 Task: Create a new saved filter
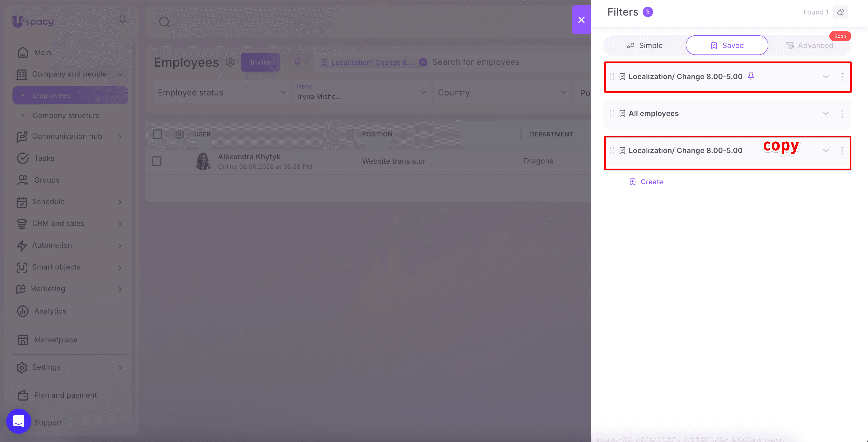tap(646, 182)
